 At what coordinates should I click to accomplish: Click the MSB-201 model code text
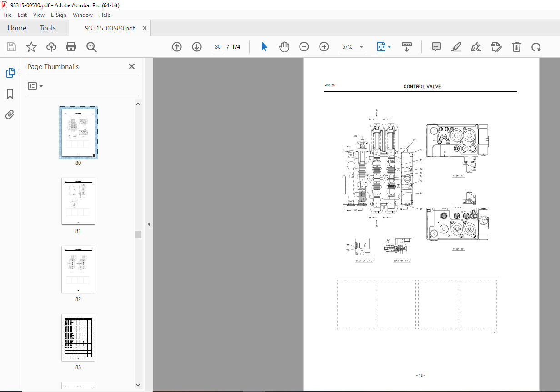pyautogui.click(x=330, y=86)
